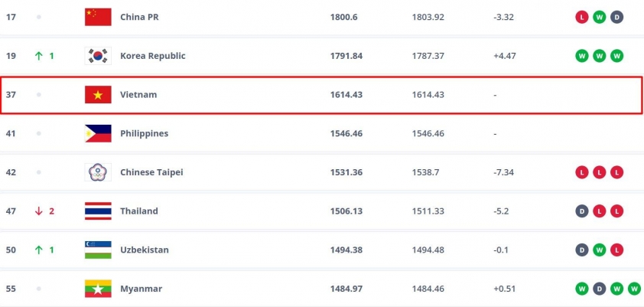This screenshot has width=644, height=307.
Task: Open the Chinese Taipei team link
Action: [151, 172]
